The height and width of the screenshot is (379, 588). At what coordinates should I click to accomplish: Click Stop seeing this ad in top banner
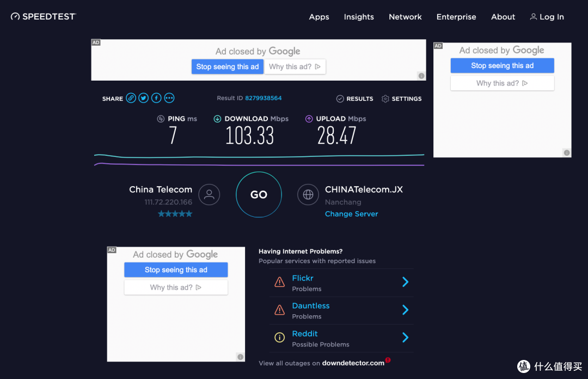[x=227, y=67]
